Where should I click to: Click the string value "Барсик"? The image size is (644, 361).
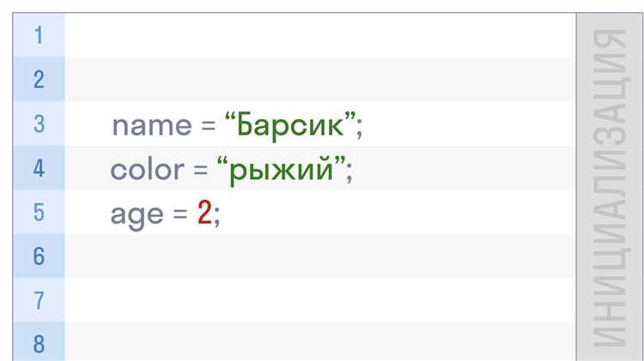(x=290, y=125)
